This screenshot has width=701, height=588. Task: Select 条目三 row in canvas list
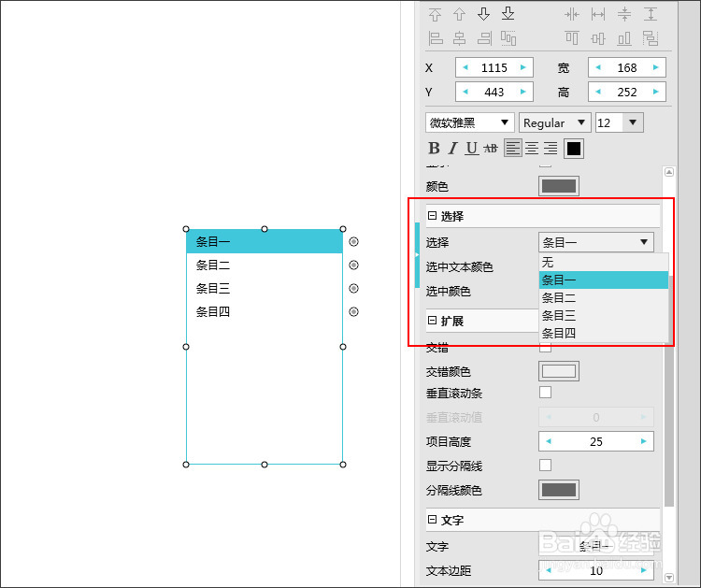click(265, 289)
